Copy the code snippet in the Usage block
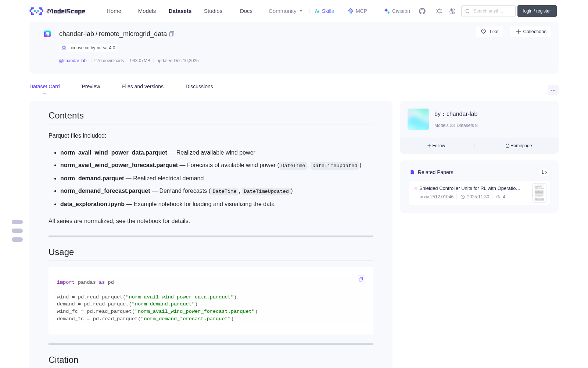This screenshot has height=368, width=588. coord(361,279)
